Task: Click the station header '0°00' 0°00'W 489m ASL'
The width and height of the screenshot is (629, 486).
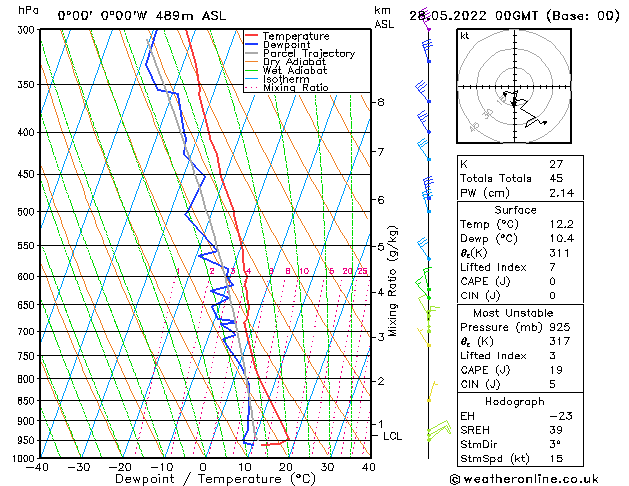Action: [x=142, y=16]
